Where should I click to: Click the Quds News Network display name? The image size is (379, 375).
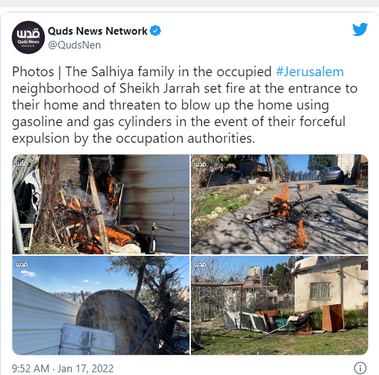click(98, 31)
